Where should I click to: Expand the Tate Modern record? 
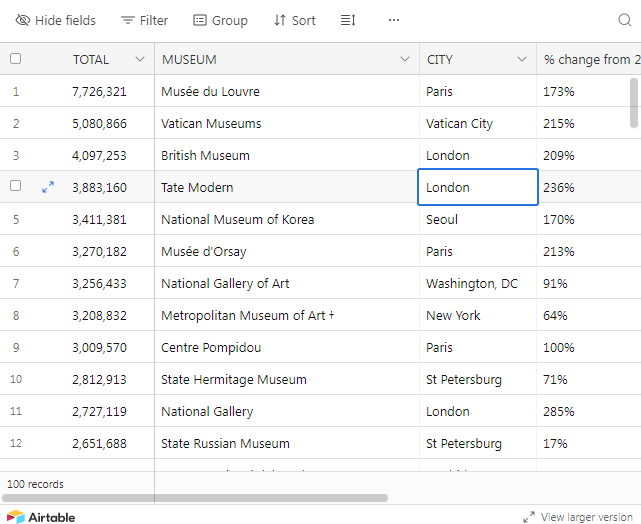coord(47,187)
